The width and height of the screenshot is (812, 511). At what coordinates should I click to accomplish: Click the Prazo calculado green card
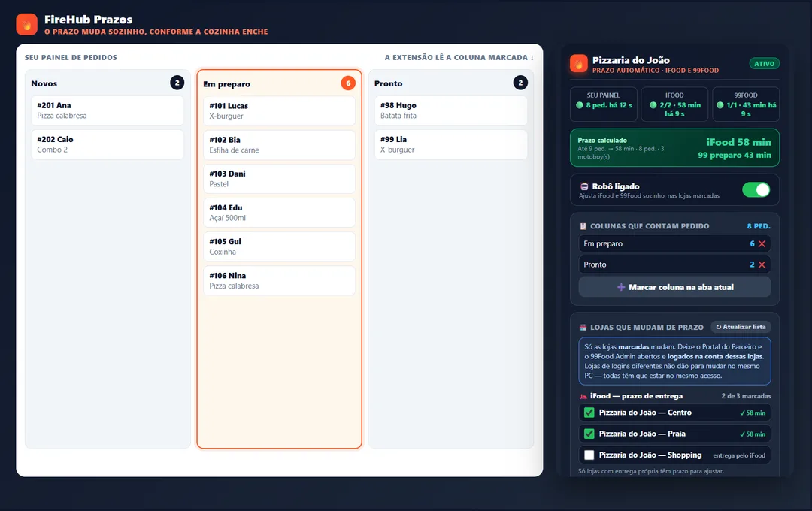coord(674,147)
